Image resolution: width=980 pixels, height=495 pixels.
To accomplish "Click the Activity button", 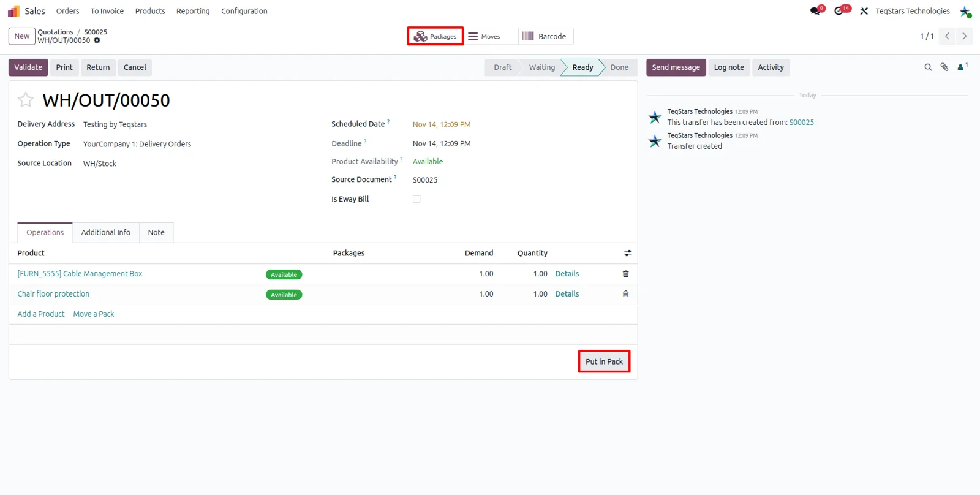I will coord(771,67).
